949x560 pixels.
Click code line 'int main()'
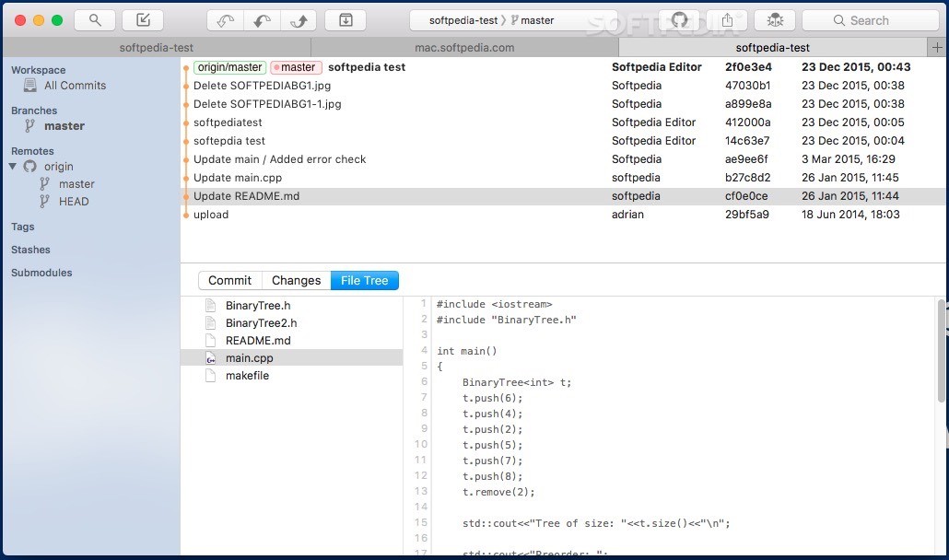[466, 351]
